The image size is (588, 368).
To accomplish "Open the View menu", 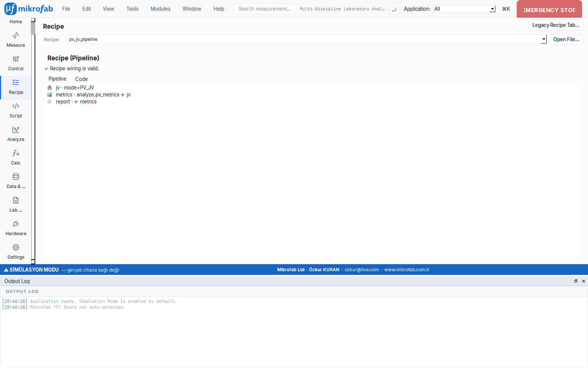I will pos(108,9).
